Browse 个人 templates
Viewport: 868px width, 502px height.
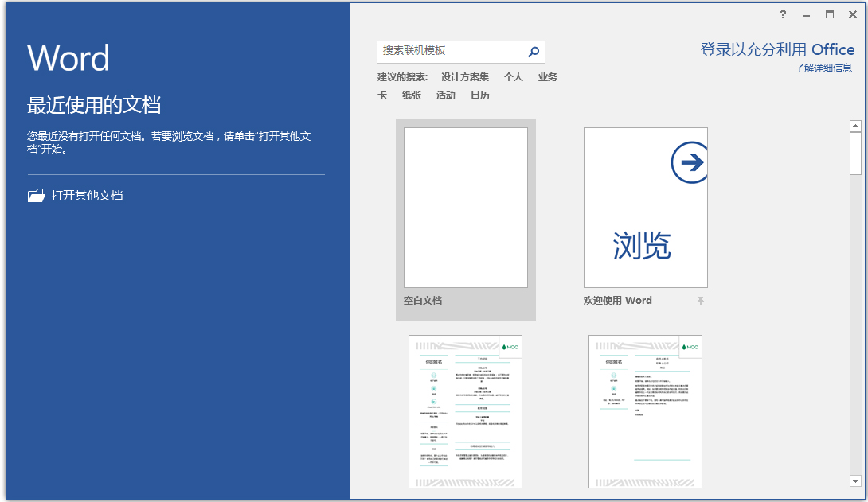tap(514, 76)
